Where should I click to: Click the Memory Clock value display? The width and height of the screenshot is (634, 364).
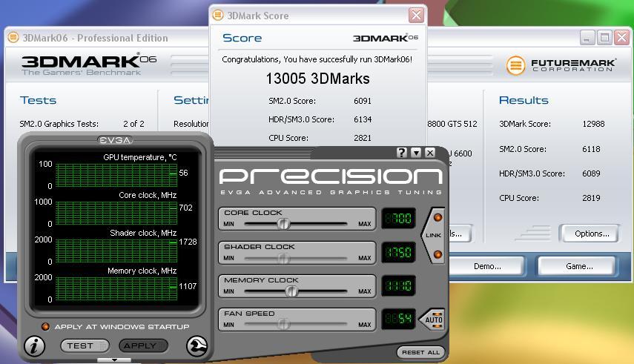(x=398, y=286)
